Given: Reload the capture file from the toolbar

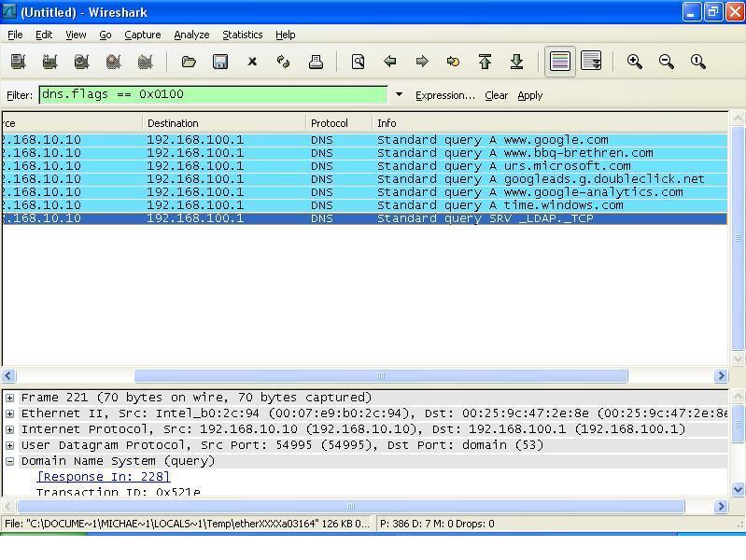Looking at the screenshot, I should 284,62.
